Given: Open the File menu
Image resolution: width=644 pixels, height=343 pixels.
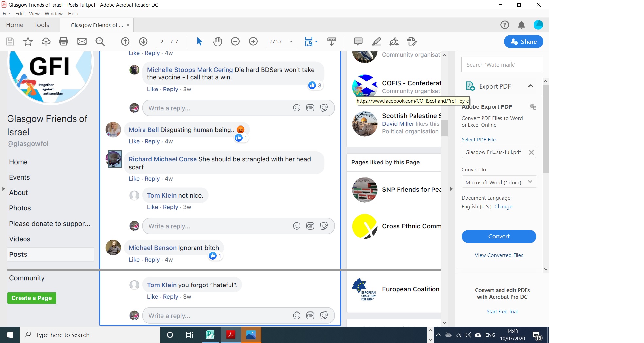Looking at the screenshot, I should coord(6,14).
